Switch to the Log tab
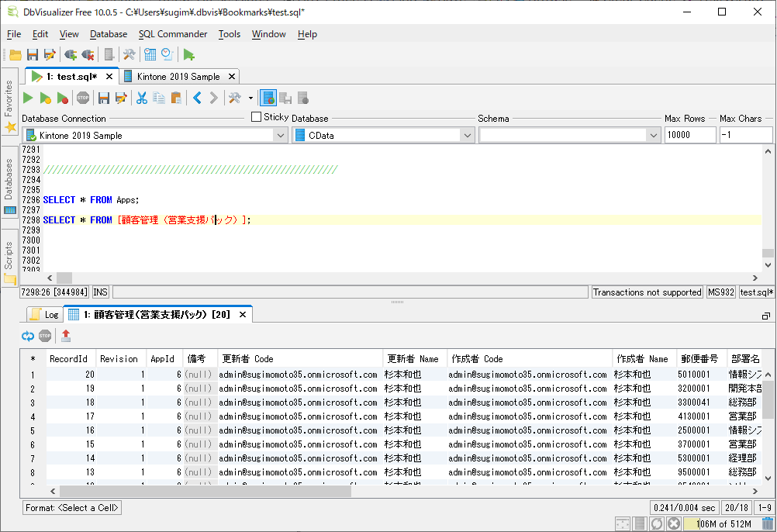The height and width of the screenshot is (532, 777). [x=45, y=315]
